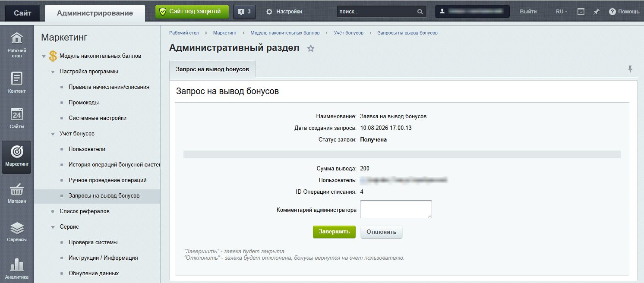Go to Модуль накопительных баллов breadcrumb
The image size is (644, 283).
(x=285, y=33)
